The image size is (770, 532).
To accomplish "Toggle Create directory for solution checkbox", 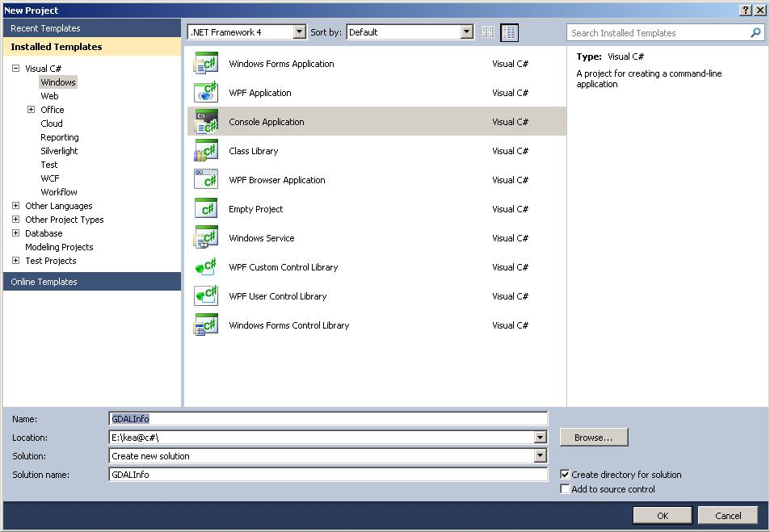I will 565,474.
